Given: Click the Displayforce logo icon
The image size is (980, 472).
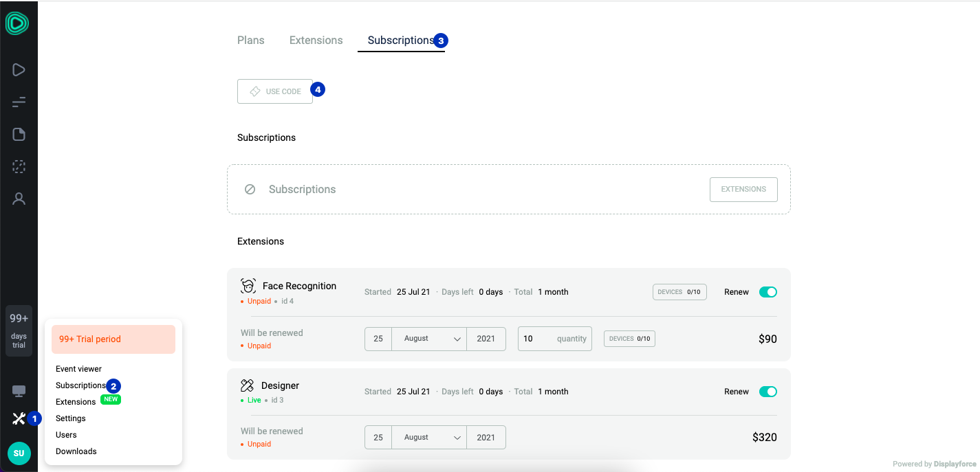Looking at the screenshot, I should click(x=17, y=23).
